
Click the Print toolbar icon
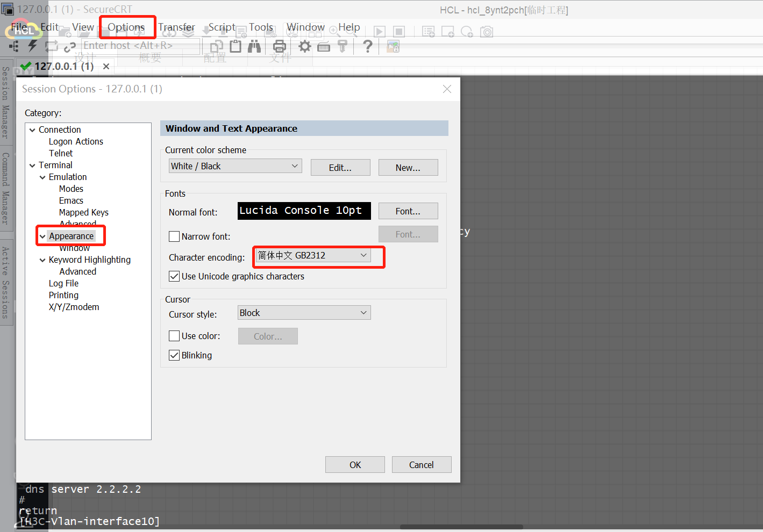[x=280, y=47]
